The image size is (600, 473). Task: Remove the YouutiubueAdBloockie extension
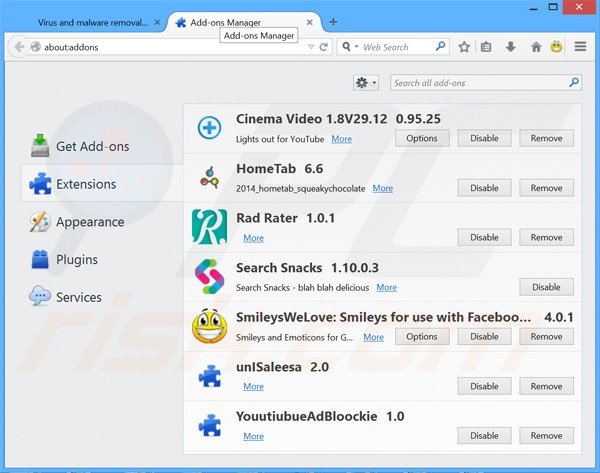point(546,435)
